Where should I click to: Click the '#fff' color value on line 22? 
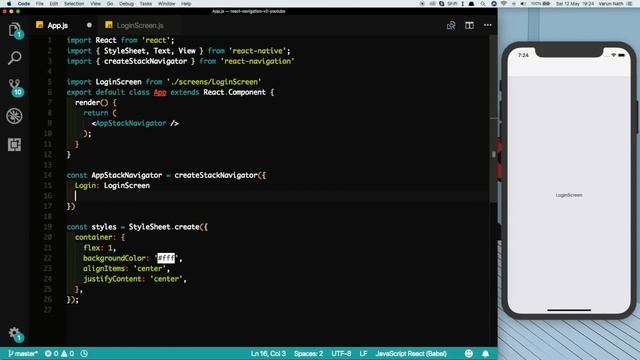click(166, 258)
